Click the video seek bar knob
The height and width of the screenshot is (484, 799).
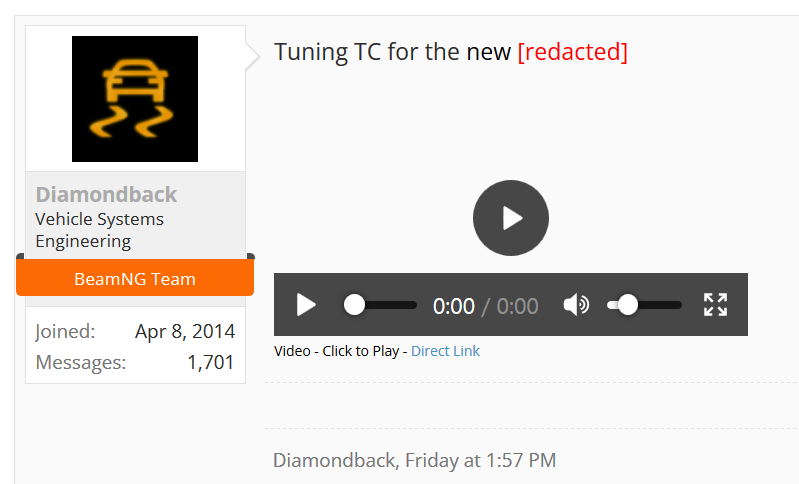coord(354,305)
